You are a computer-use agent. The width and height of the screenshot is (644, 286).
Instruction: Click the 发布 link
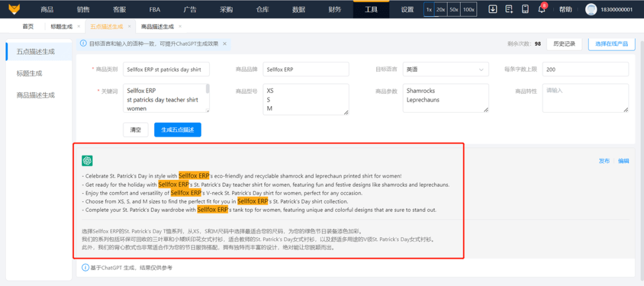tap(604, 161)
